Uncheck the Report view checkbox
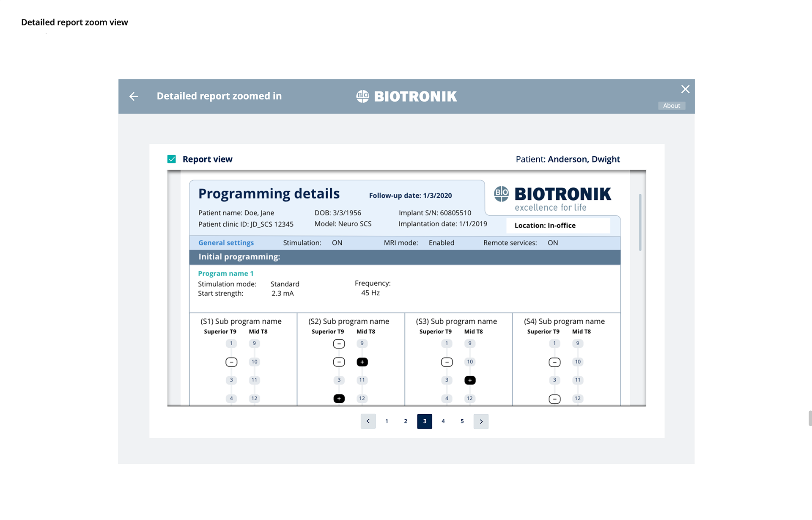Image resolution: width=812 pixels, height=520 pixels. click(x=172, y=159)
